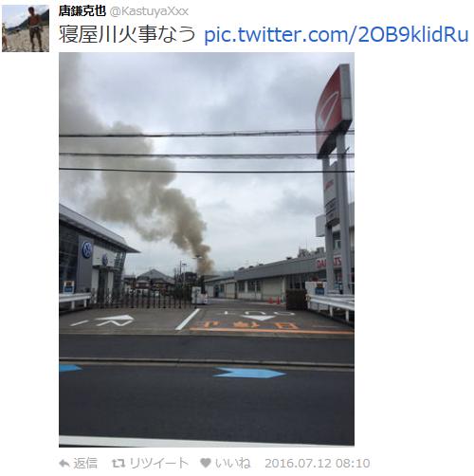Open the tweet timestamp 2016.07.12 08:10
Viewport: 474px width, 476px height.
[x=318, y=464]
